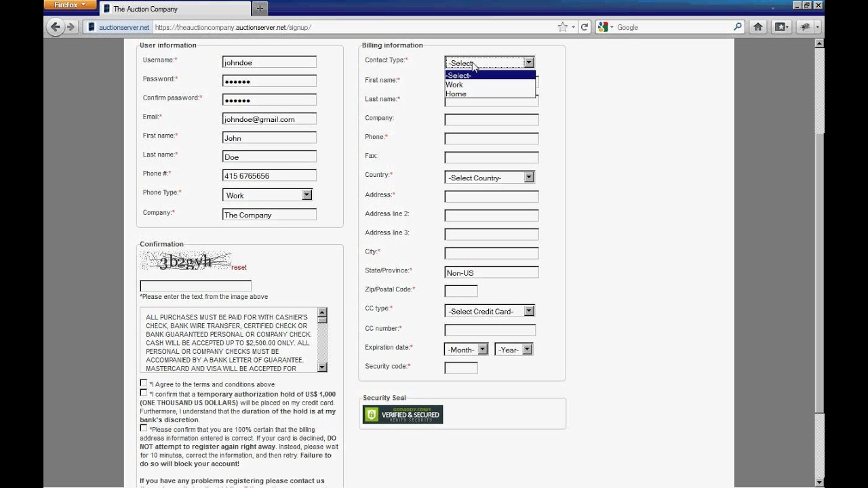Click the captcha reset link

239,267
